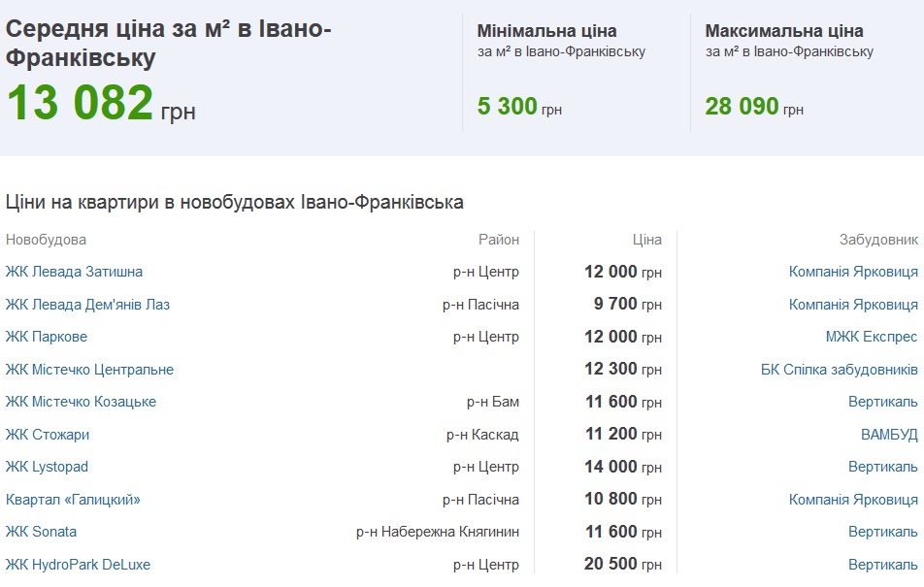Click Вертикаль in HydroPark DeLuxe row
This screenshot has width=924, height=587.
[883, 565]
